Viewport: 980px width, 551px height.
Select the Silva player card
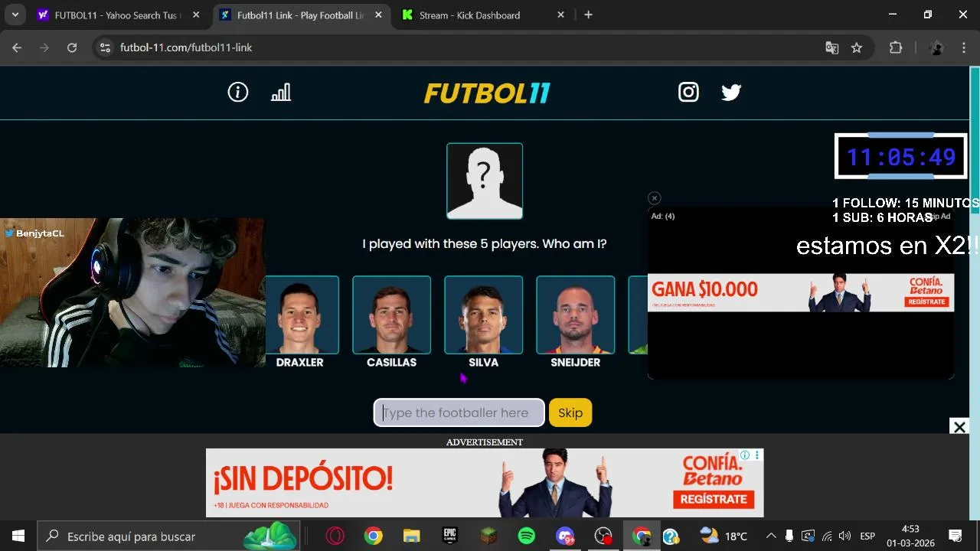coord(484,322)
